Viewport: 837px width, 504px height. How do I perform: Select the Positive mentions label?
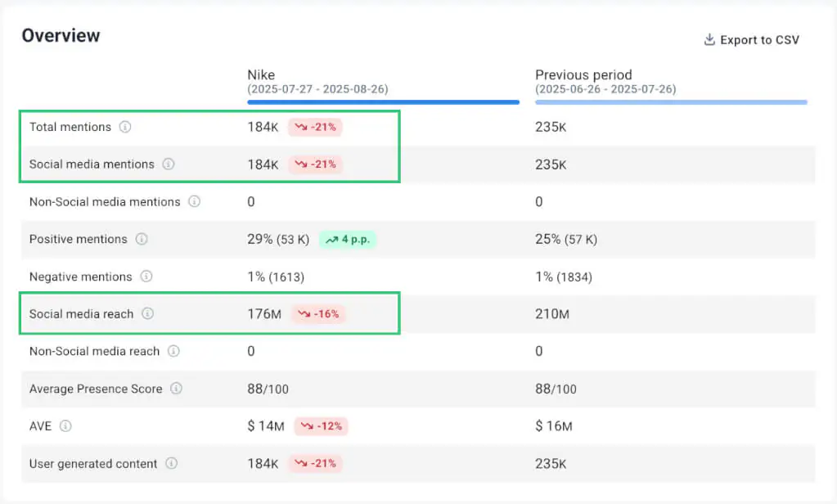tap(79, 239)
